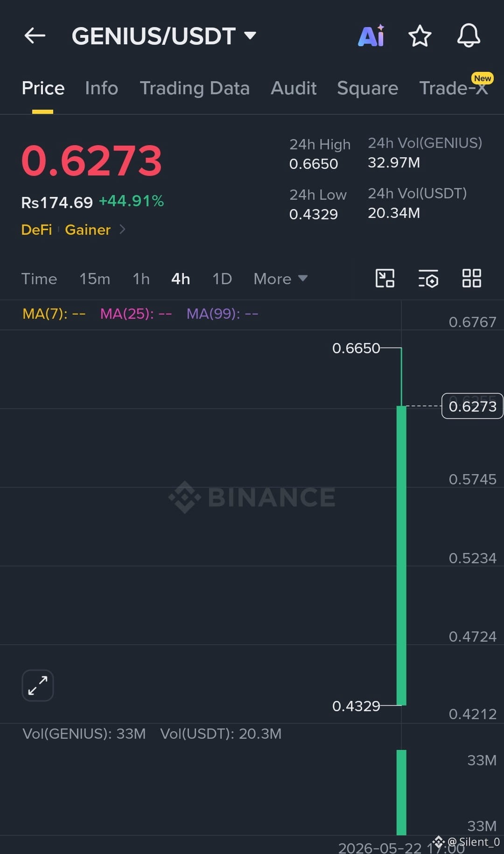Screen dimensions: 504x854
Task: Expand the More timeframes dropdown
Action: click(280, 279)
